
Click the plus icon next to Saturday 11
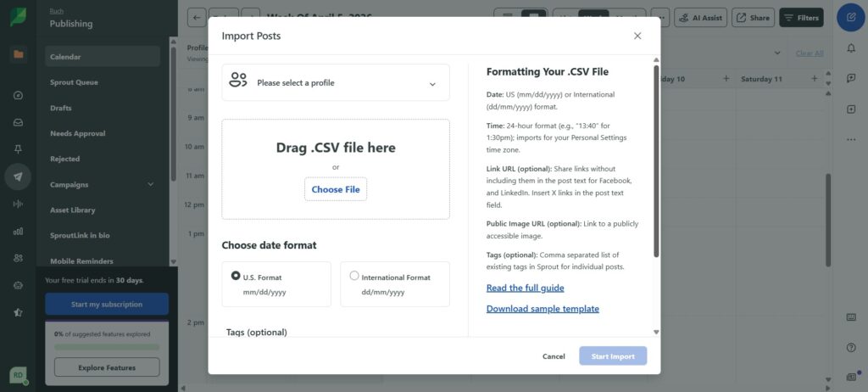click(815, 79)
